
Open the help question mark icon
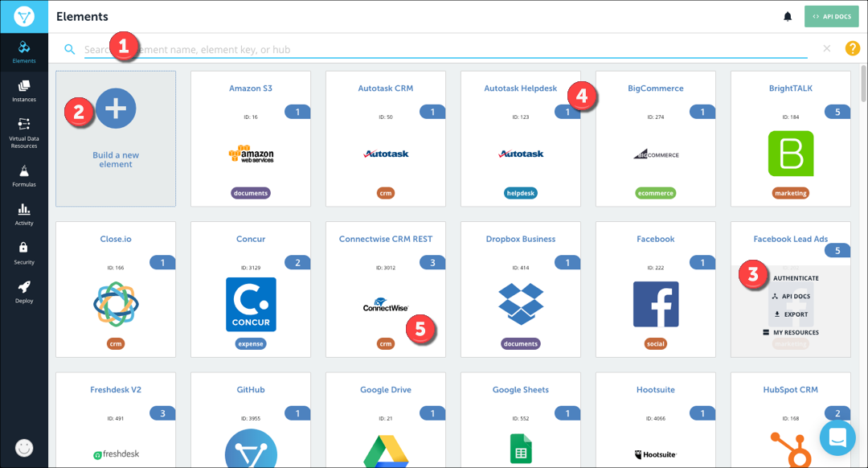(853, 49)
